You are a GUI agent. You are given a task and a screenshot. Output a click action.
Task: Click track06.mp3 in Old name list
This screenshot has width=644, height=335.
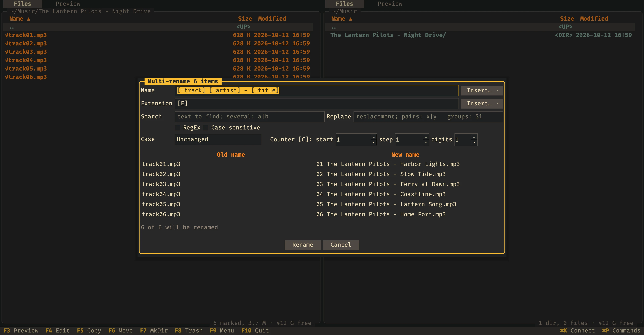(161, 214)
